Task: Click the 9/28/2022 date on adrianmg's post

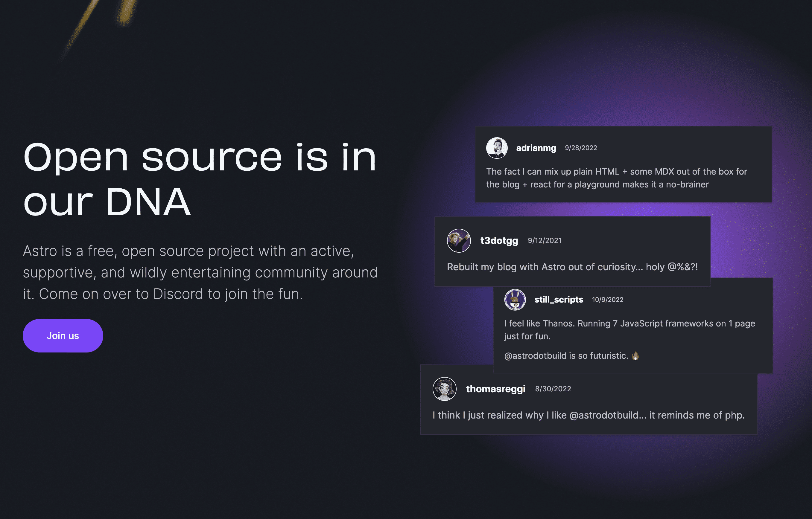Action: pos(581,148)
